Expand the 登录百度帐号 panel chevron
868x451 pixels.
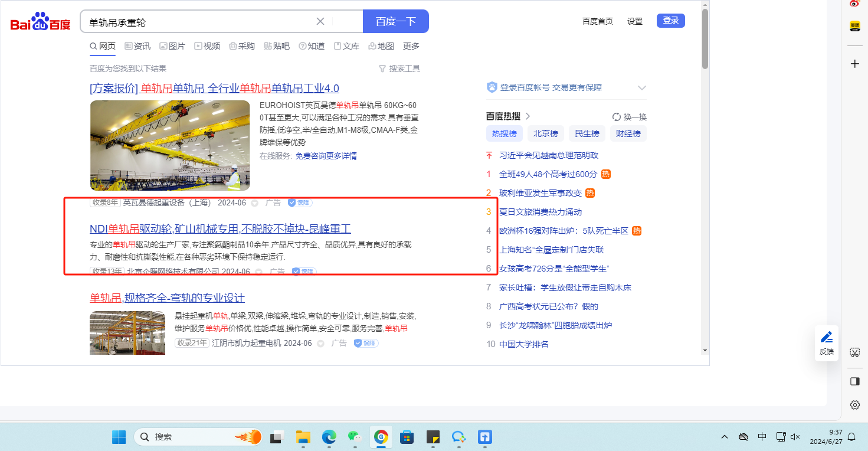pos(642,87)
